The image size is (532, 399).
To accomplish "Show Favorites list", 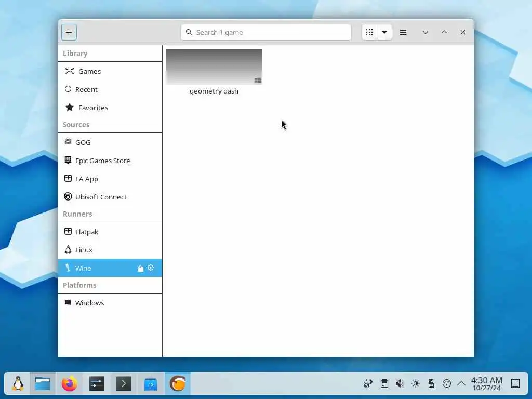I will [110, 108].
